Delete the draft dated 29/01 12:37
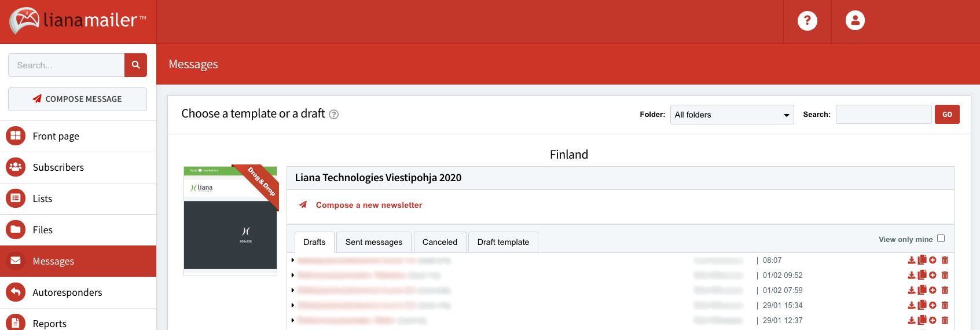Viewport: 980px width, 330px height. 945,320
